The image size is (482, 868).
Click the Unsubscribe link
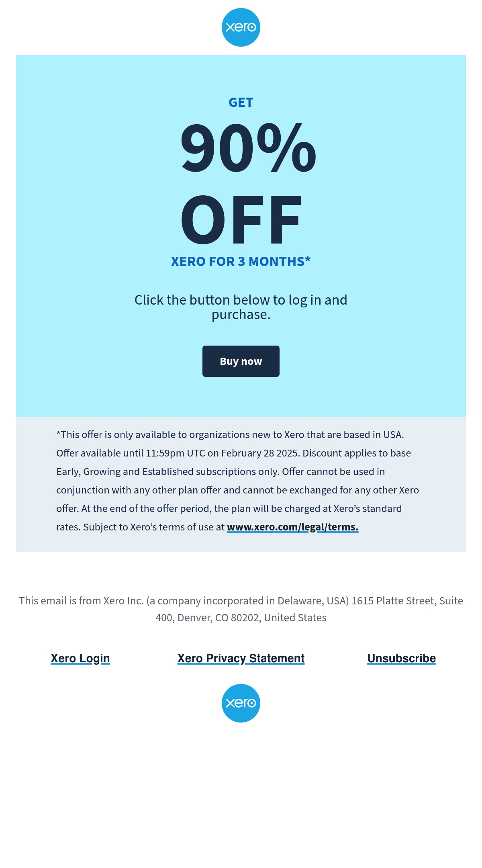point(402,658)
